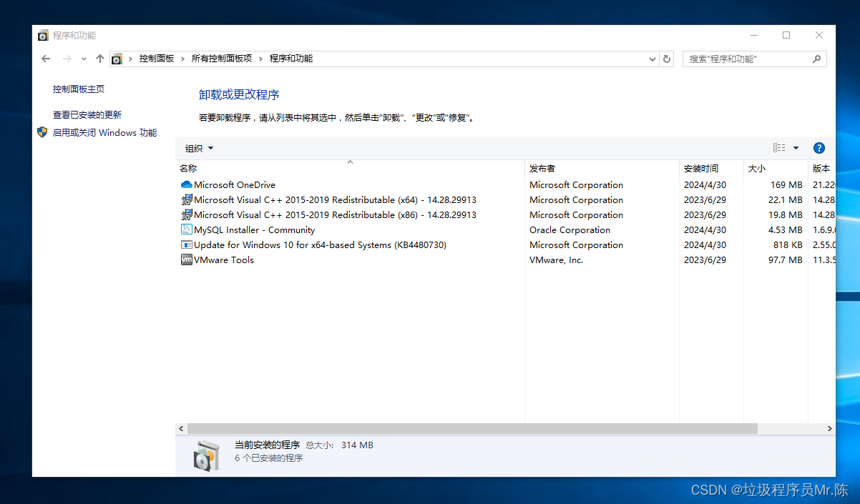Click the 控制面板 breadcrumb
Viewport: 860px width, 504px height.
click(x=157, y=59)
